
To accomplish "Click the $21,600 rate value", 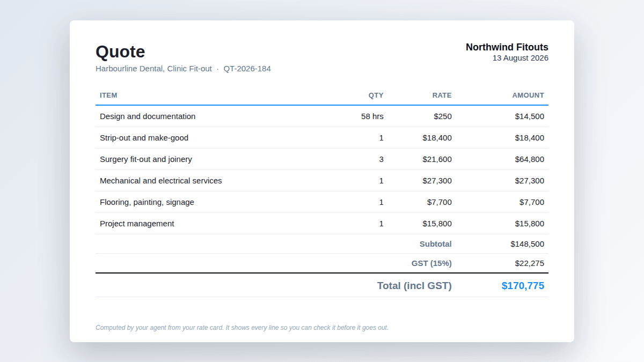I will point(437,159).
